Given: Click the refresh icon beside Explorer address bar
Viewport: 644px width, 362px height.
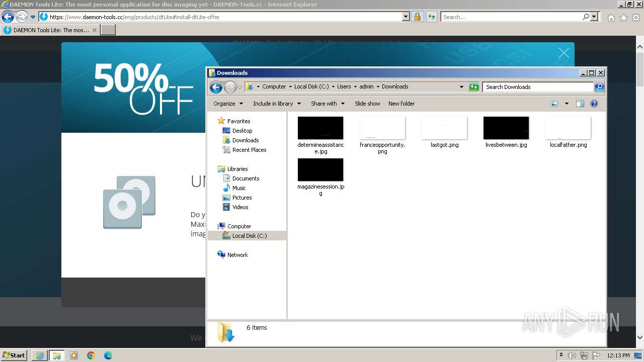Looking at the screenshot, I should point(474,87).
